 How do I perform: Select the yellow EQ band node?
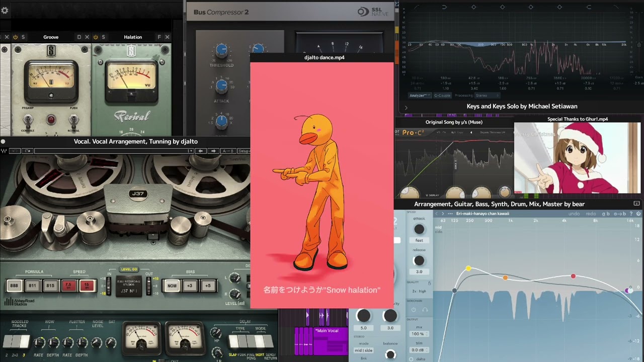pyautogui.click(x=468, y=268)
